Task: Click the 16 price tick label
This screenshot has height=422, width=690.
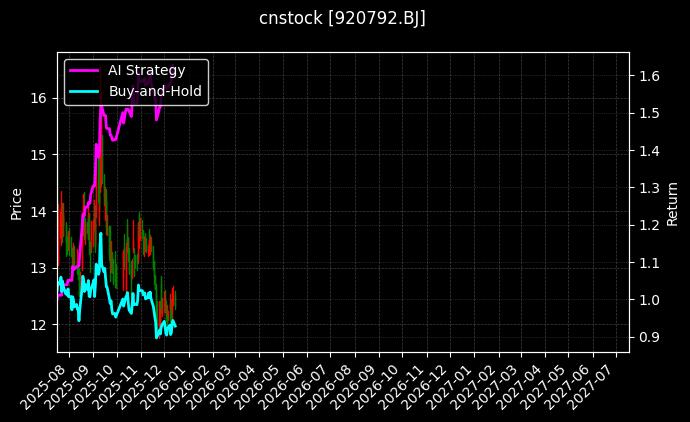Action: [x=39, y=98]
